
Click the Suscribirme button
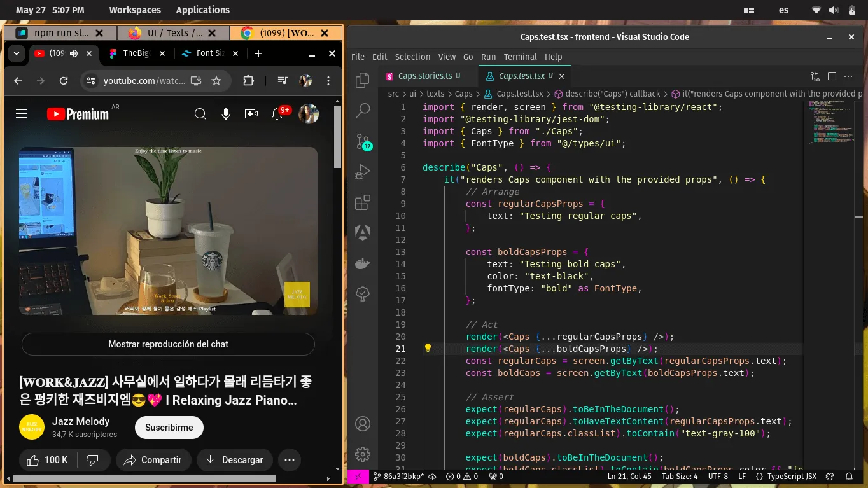pos(169,428)
